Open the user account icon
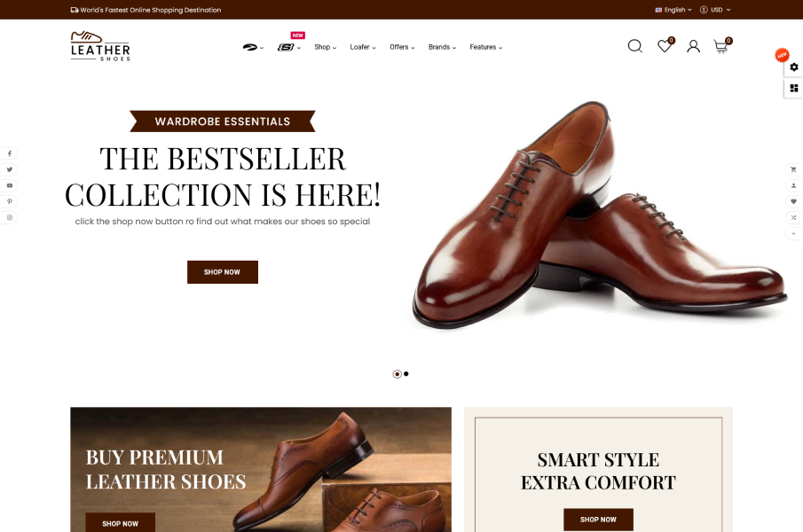 coord(693,46)
